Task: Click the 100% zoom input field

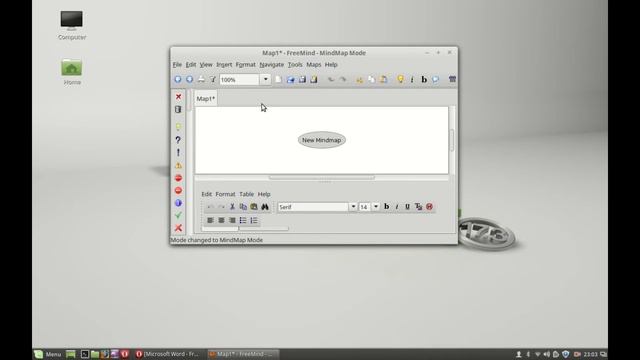Action: (240, 80)
